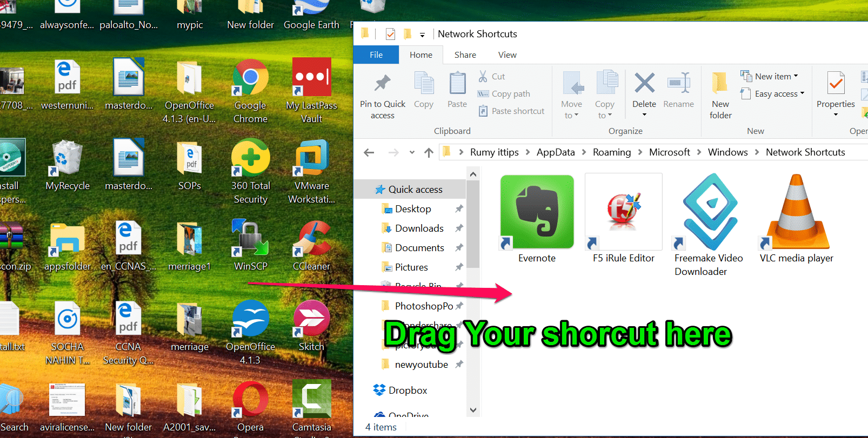Open the Evernote shortcut in Network Shortcuts

(537, 219)
